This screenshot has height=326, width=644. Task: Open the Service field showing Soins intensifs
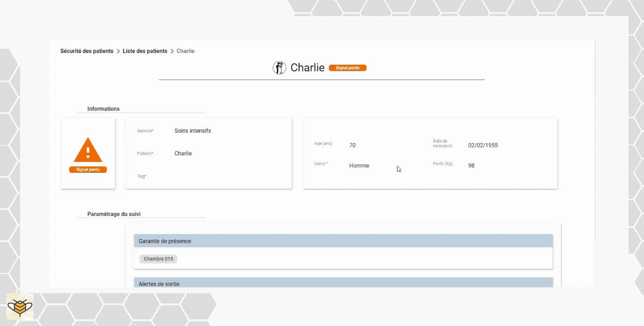coord(210,131)
